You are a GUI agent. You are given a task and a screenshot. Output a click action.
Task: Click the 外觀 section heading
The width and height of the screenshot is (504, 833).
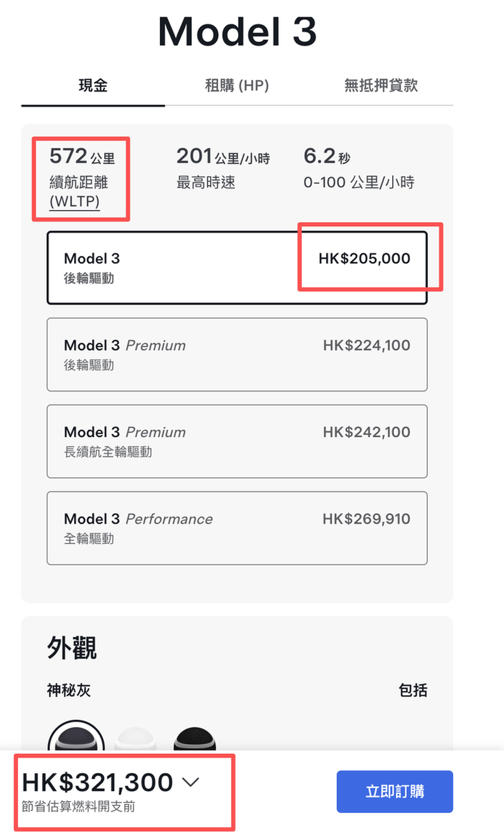coord(72,648)
